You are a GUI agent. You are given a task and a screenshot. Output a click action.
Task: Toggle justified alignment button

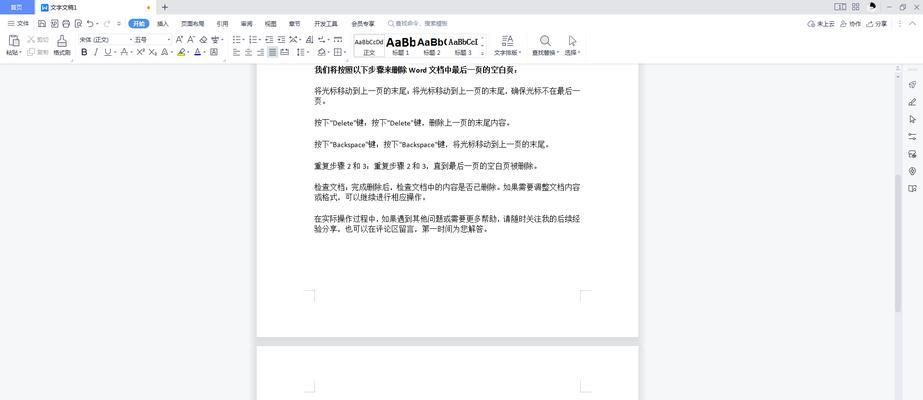coord(273,52)
